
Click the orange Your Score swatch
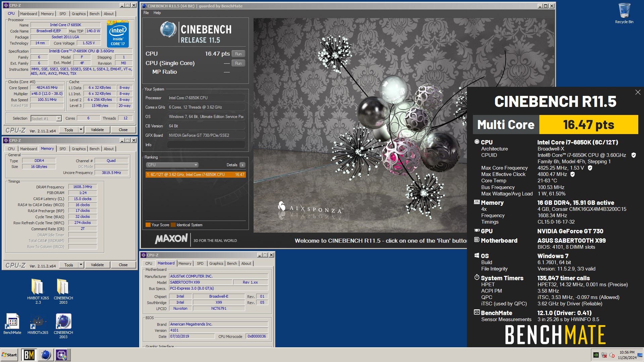pos(148,225)
